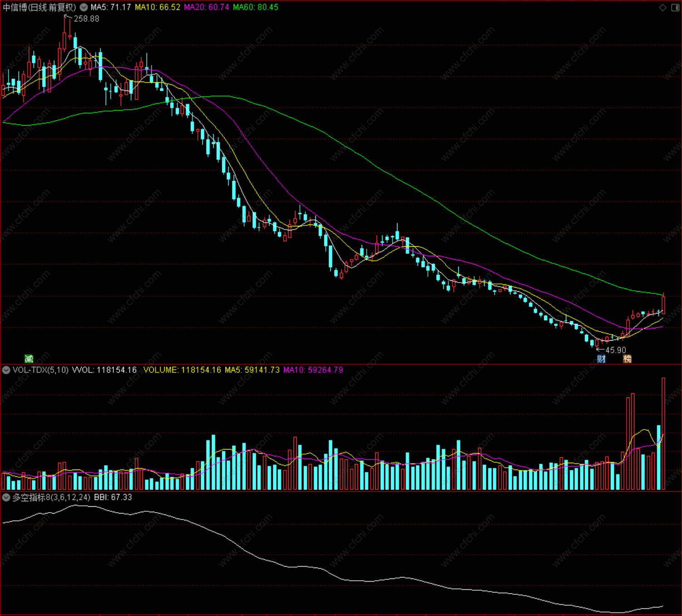The width and height of the screenshot is (682, 616).
Task: Click the 45.90 low price label
Action: coord(616,350)
